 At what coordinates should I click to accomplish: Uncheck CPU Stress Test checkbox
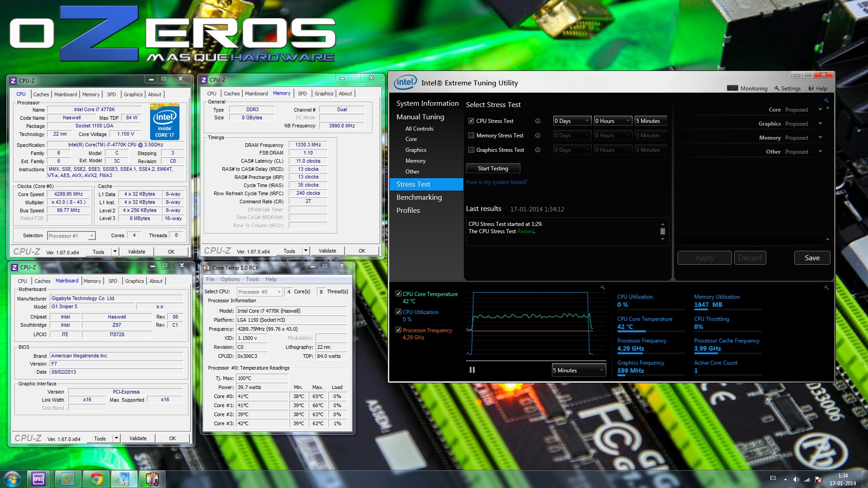tap(471, 121)
